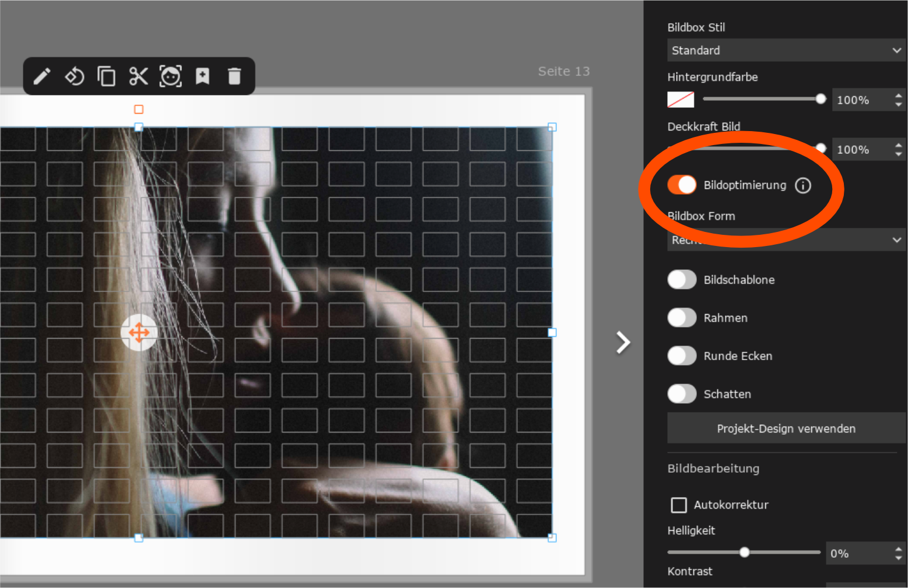Disable the Bildoptimierung toggle
908x588 pixels.
click(x=682, y=185)
